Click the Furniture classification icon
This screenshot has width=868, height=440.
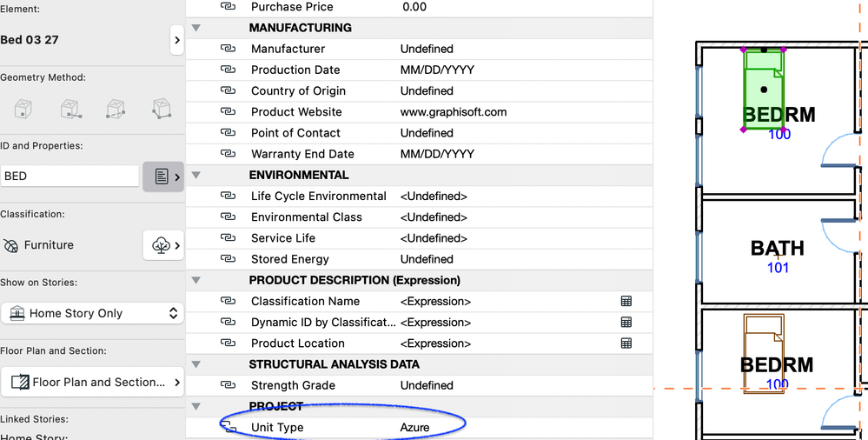[x=11, y=246]
